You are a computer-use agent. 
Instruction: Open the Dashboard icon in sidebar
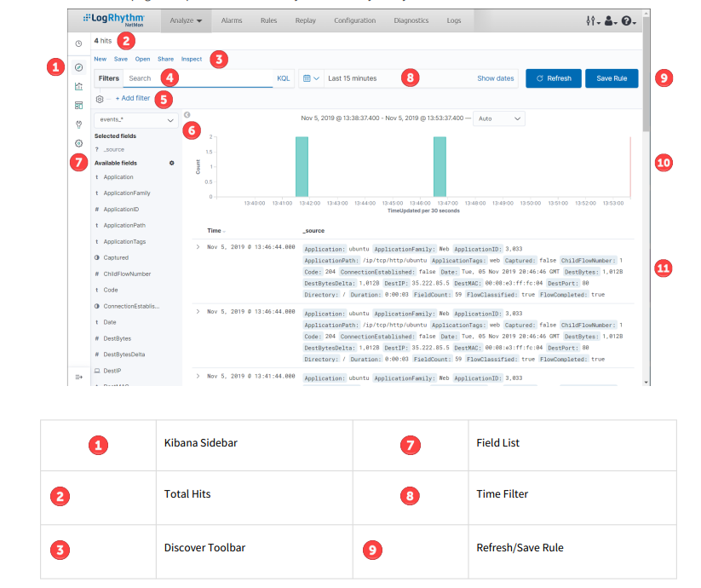[79, 106]
